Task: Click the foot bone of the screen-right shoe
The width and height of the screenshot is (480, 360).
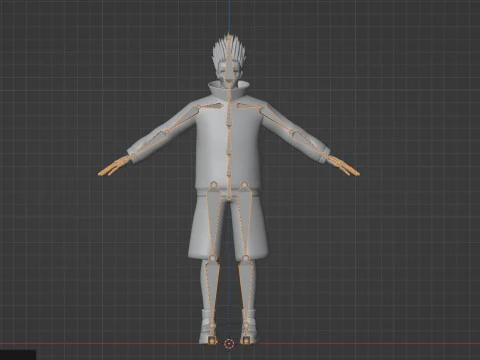Action: coord(247,333)
